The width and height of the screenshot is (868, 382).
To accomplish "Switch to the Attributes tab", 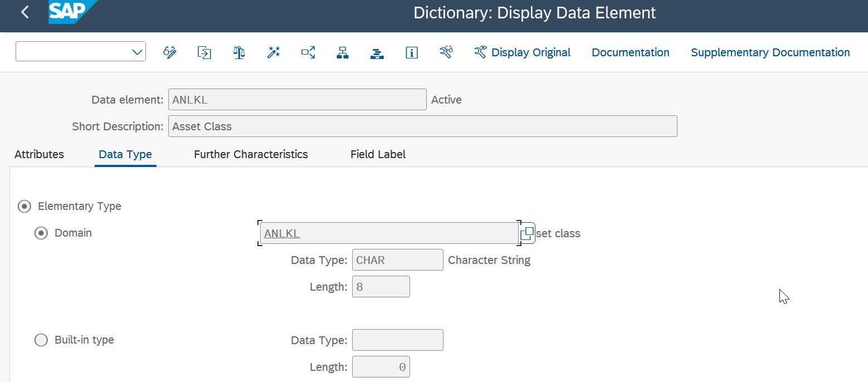I will click(39, 154).
